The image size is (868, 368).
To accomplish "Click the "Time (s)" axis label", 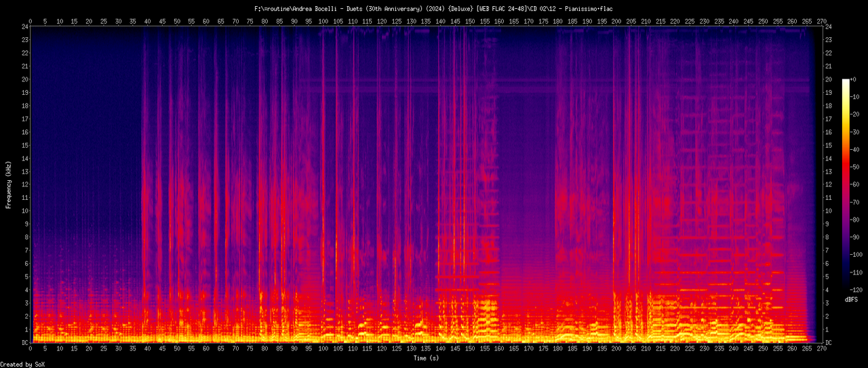I will pos(426,358).
